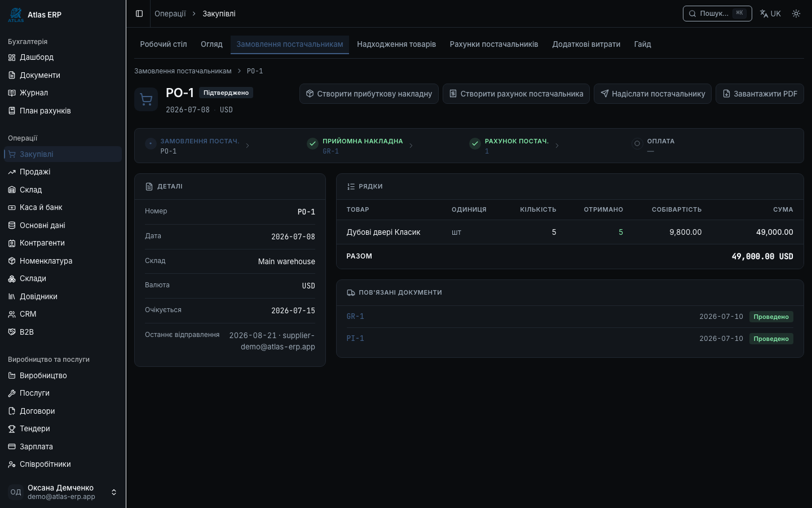This screenshot has width=812, height=508.
Task: Open Склад in the sidebar
Action: pyautogui.click(x=63, y=190)
